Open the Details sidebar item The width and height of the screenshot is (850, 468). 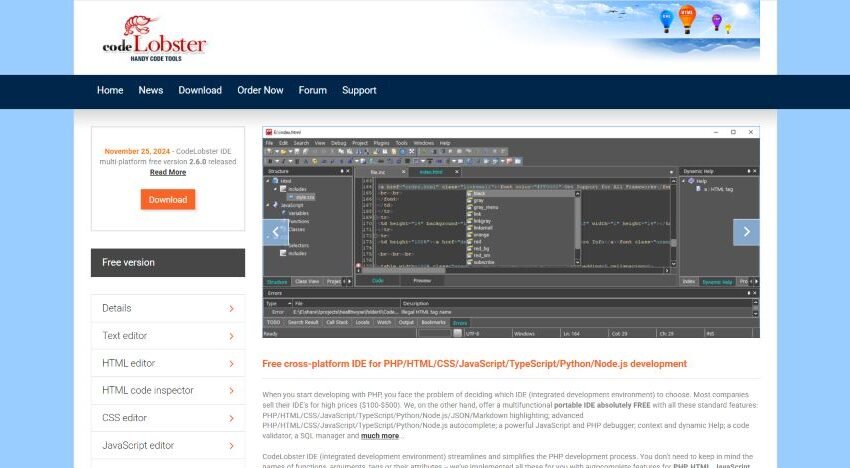pos(168,308)
